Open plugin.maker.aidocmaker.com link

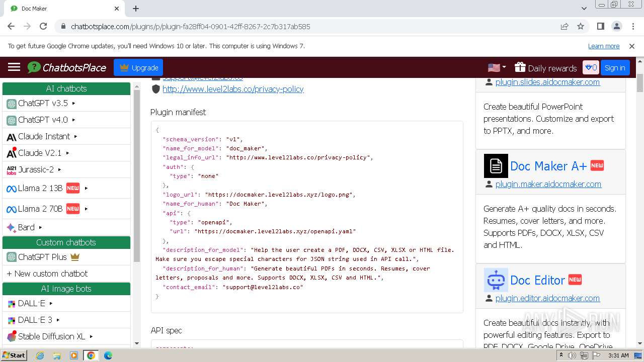(x=548, y=184)
